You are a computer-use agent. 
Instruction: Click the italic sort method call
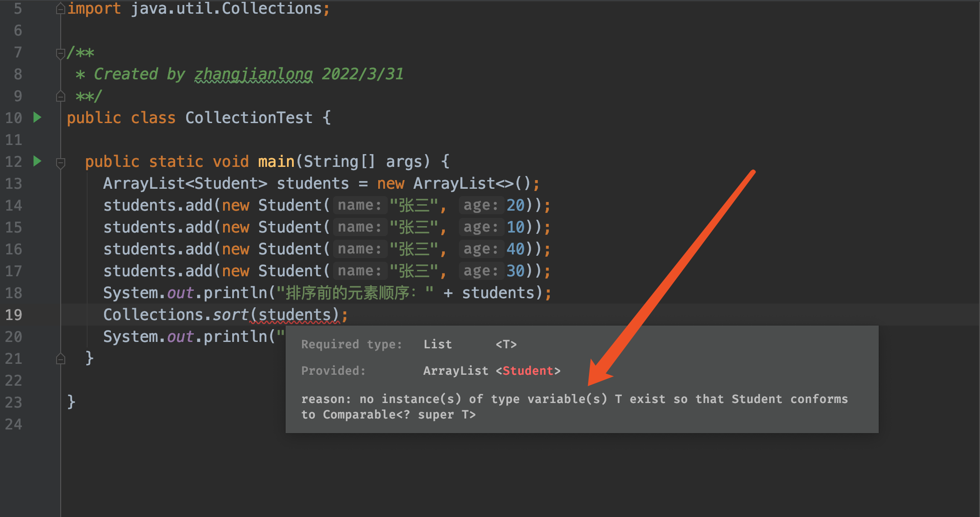(230, 315)
